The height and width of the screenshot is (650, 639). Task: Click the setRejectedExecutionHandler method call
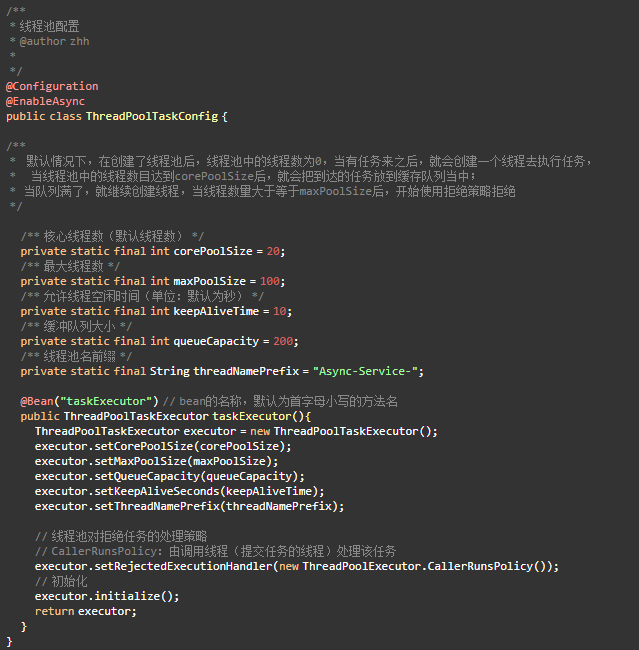[184, 566]
